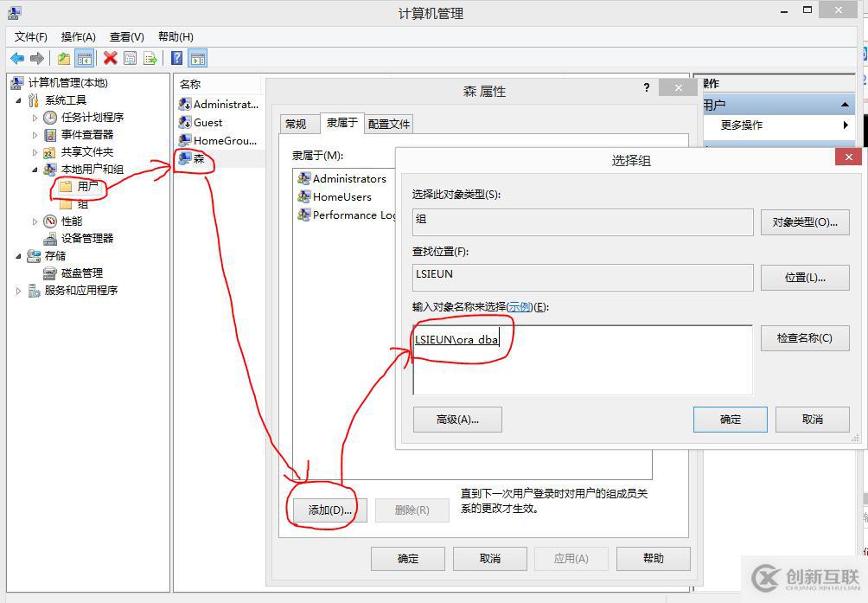The height and width of the screenshot is (603, 868).
Task: Click the forward arrow toolbar icon
Action: pos(37,58)
